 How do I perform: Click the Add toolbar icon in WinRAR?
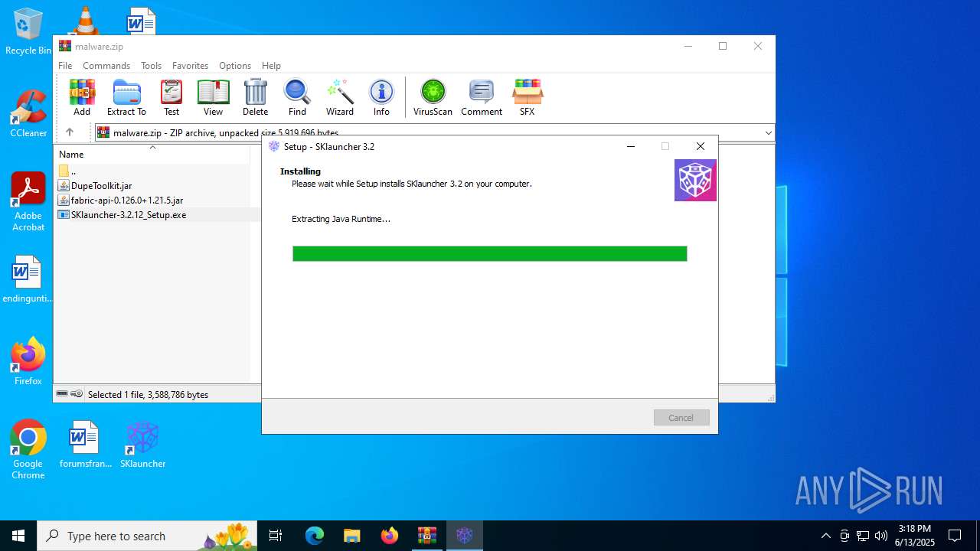82,97
